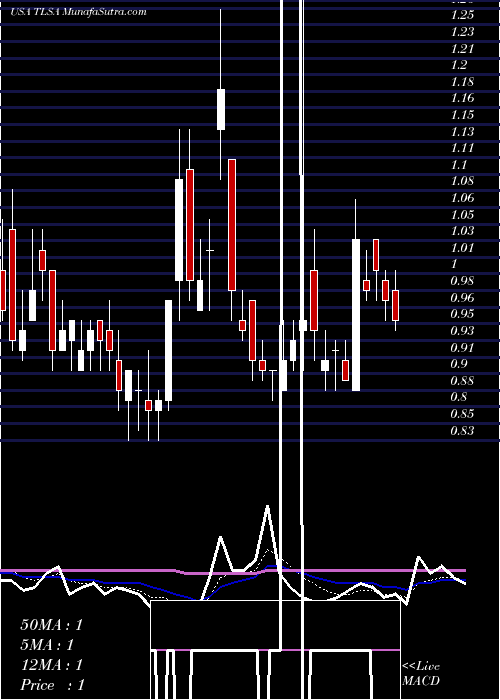Click the 1.01 price axis label
The image size is (500, 700).
[462, 247]
